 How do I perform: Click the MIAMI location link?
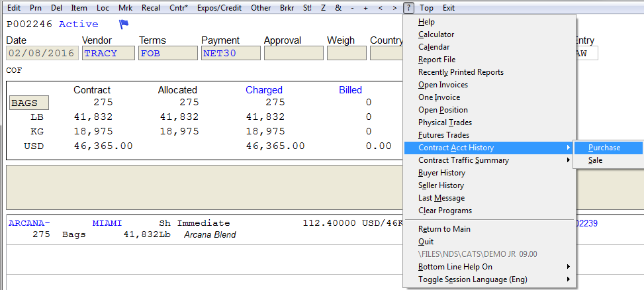107,223
